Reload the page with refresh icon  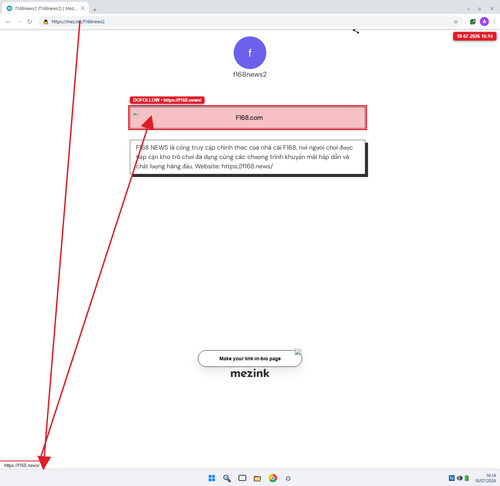tap(30, 22)
